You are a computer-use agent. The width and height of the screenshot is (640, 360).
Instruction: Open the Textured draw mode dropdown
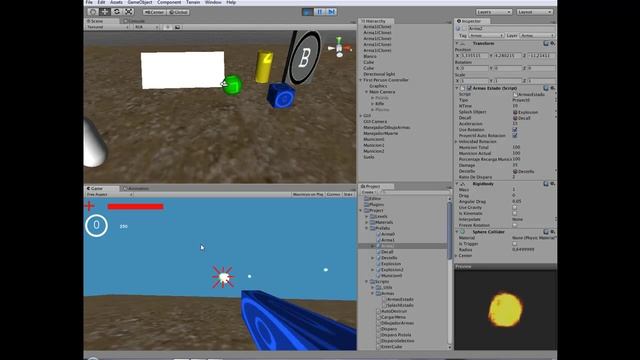point(108,27)
